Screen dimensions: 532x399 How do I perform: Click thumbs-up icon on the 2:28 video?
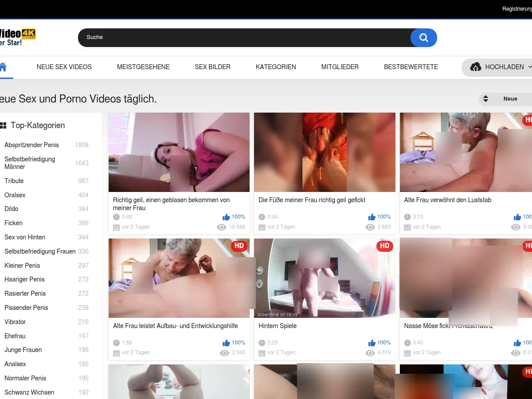(372, 343)
